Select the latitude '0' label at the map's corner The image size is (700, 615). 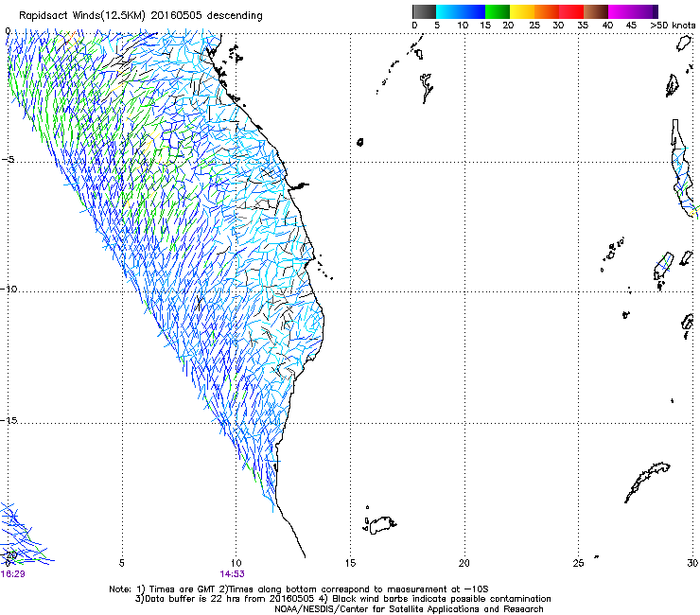(8, 31)
